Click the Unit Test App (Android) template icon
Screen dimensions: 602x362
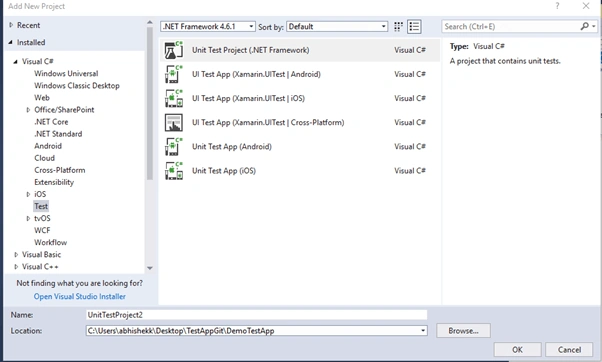pyautogui.click(x=174, y=147)
